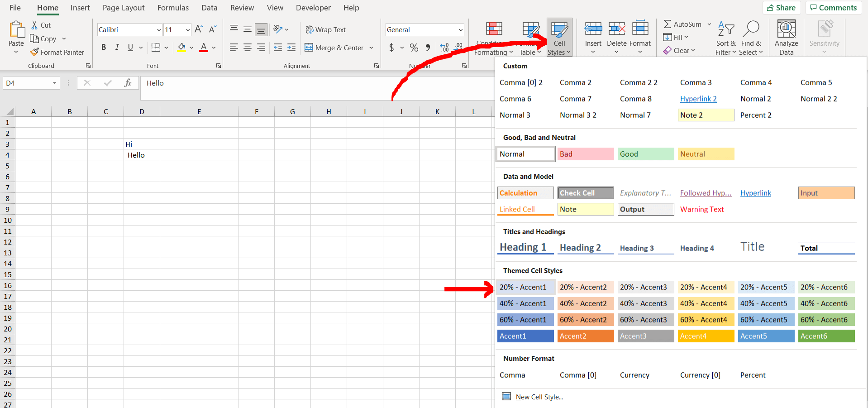Toggle bold formatting
The image size is (868, 408).
point(103,47)
